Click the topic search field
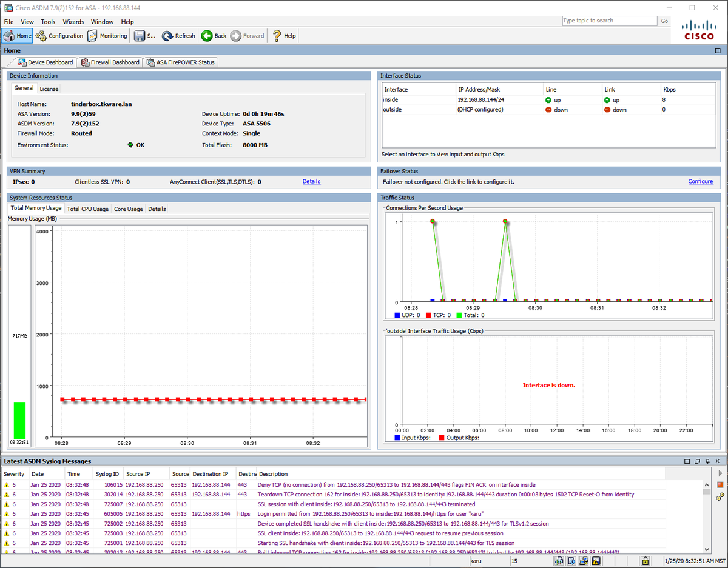The width and height of the screenshot is (728, 568). pos(609,21)
